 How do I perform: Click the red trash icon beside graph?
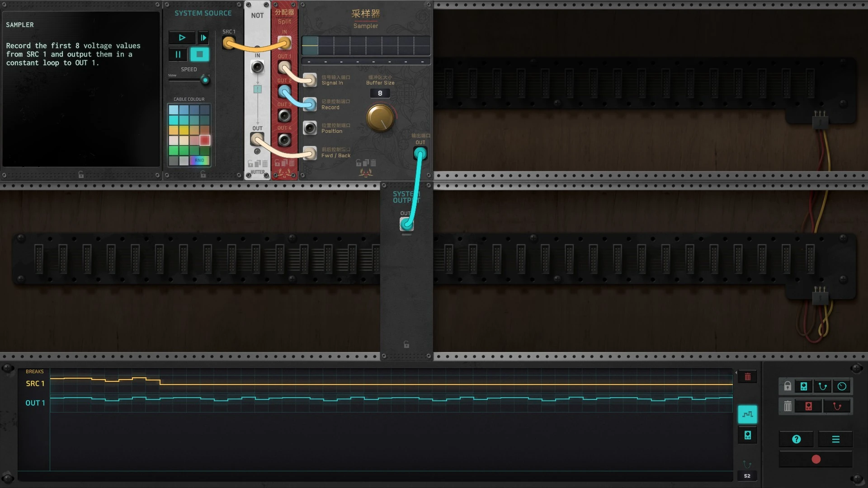[x=747, y=377]
